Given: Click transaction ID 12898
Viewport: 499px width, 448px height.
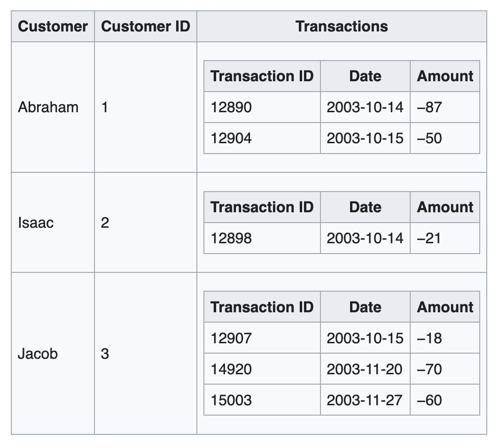Looking at the screenshot, I should (231, 238).
